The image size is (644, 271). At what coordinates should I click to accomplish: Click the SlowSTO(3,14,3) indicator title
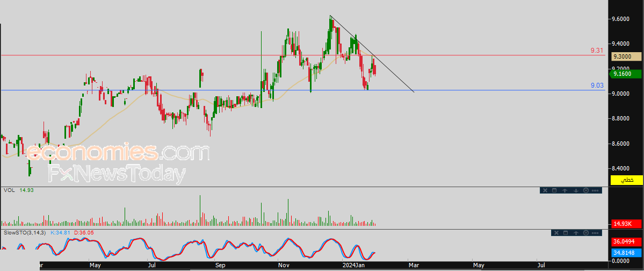click(x=24, y=232)
